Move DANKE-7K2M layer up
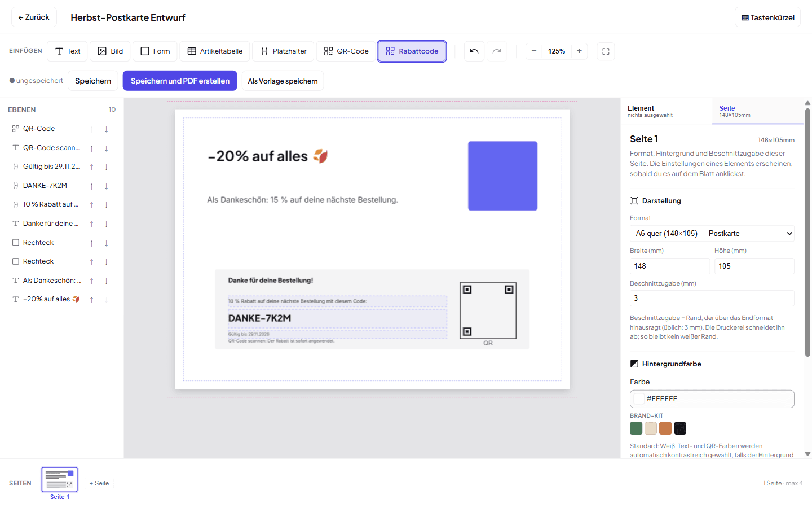Viewport: 812px width, 508px height. (91, 186)
